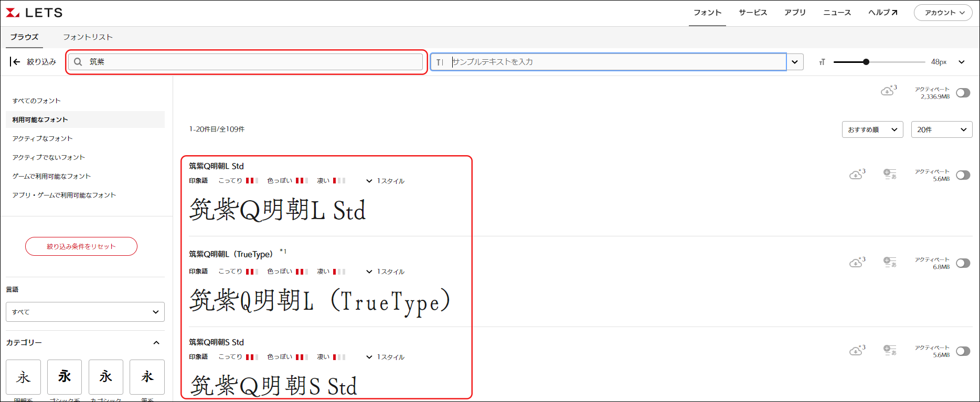Open the 筑紫Q明朝L Std font name

click(x=216, y=166)
